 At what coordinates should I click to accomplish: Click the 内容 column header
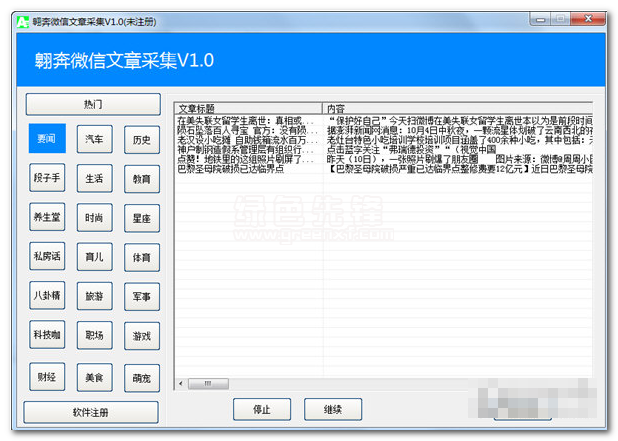pos(457,108)
